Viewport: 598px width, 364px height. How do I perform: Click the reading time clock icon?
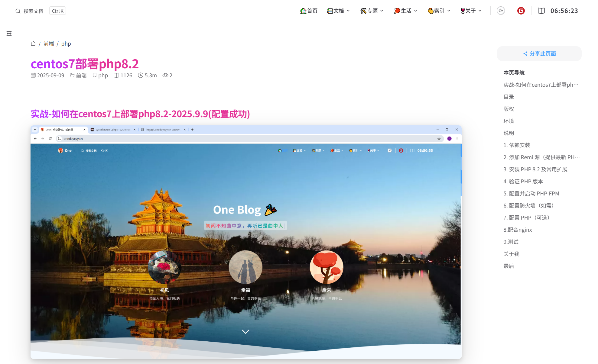pos(141,75)
